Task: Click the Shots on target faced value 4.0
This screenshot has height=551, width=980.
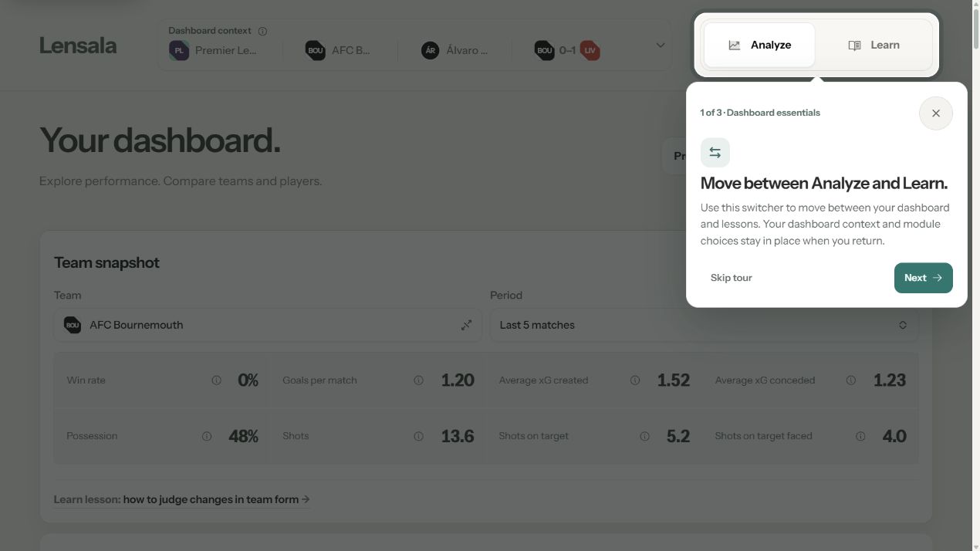Action: 894,436
